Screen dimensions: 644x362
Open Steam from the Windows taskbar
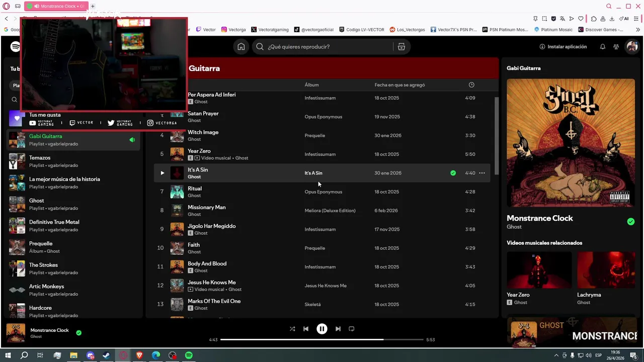(x=107, y=355)
